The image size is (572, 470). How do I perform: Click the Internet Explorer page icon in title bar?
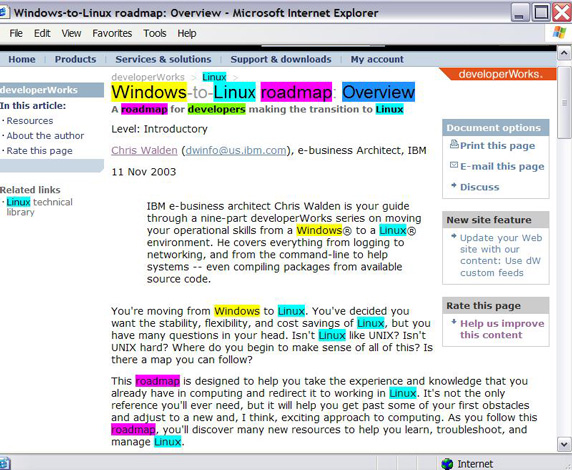4,12
